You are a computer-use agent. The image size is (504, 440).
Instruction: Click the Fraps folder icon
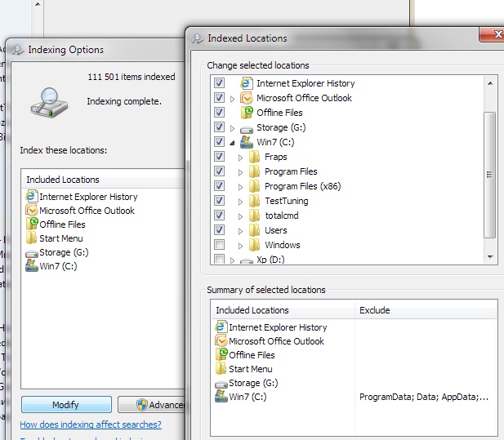(254, 157)
